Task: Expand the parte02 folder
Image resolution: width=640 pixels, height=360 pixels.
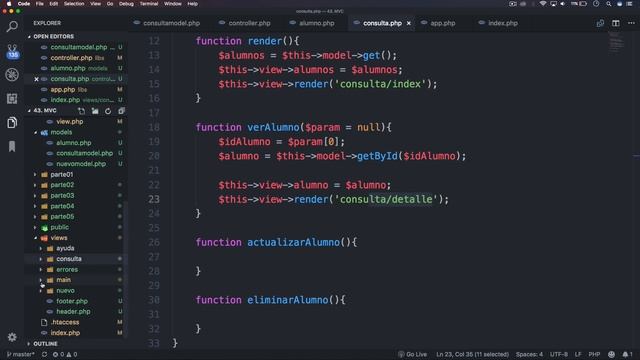Action: pos(62,185)
